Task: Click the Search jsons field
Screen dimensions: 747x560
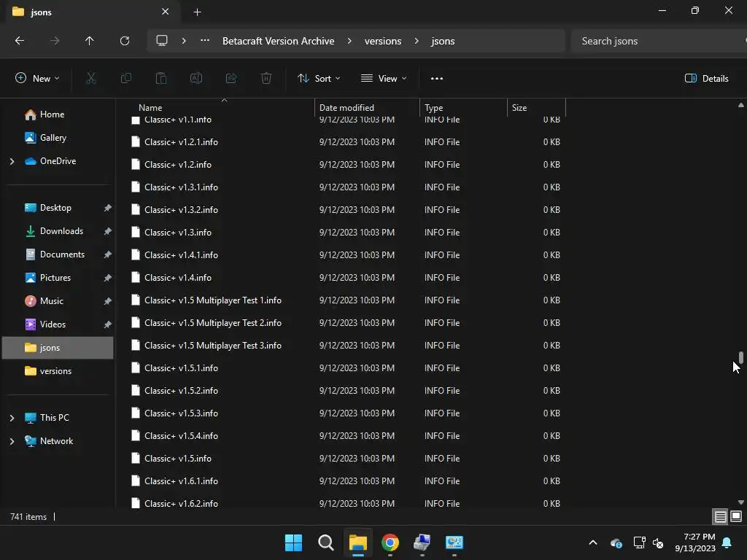Action: [x=657, y=41]
